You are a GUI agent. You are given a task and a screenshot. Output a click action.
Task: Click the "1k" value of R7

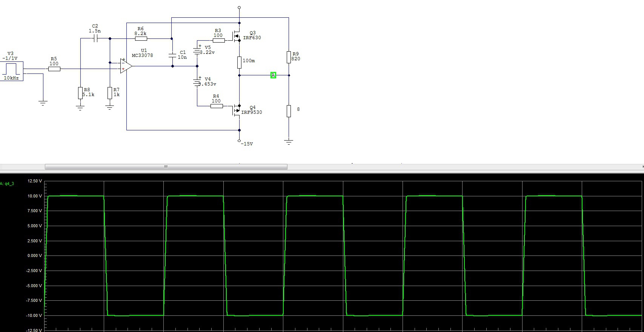coord(117,95)
